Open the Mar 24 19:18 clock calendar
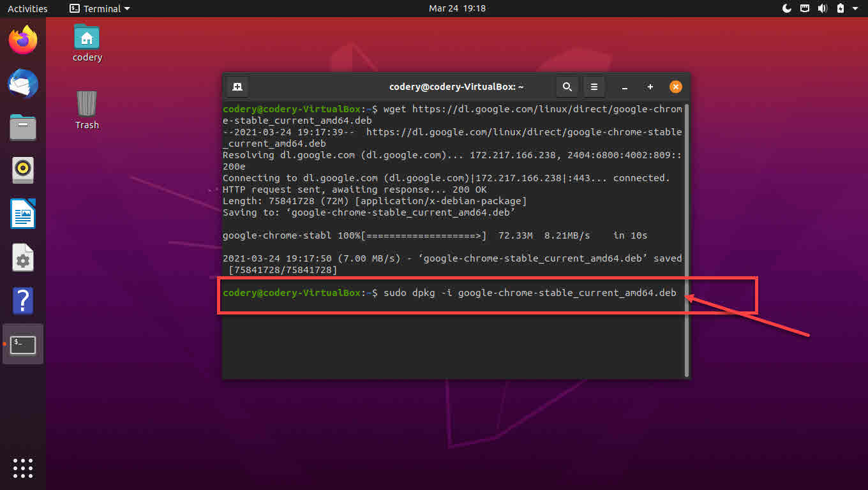The width and height of the screenshot is (868, 490). [x=457, y=8]
